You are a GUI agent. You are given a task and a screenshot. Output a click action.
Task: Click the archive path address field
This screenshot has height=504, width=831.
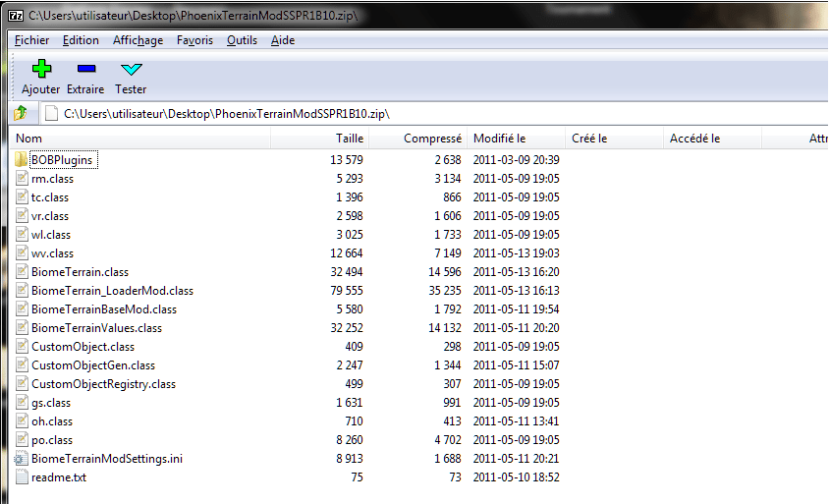tap(434, 113)
